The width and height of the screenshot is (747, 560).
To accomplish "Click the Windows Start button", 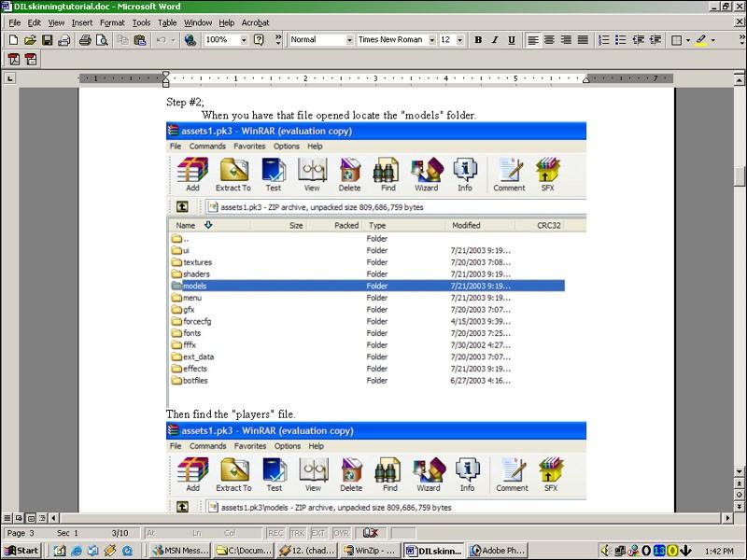I will click(x=21, y=551).
